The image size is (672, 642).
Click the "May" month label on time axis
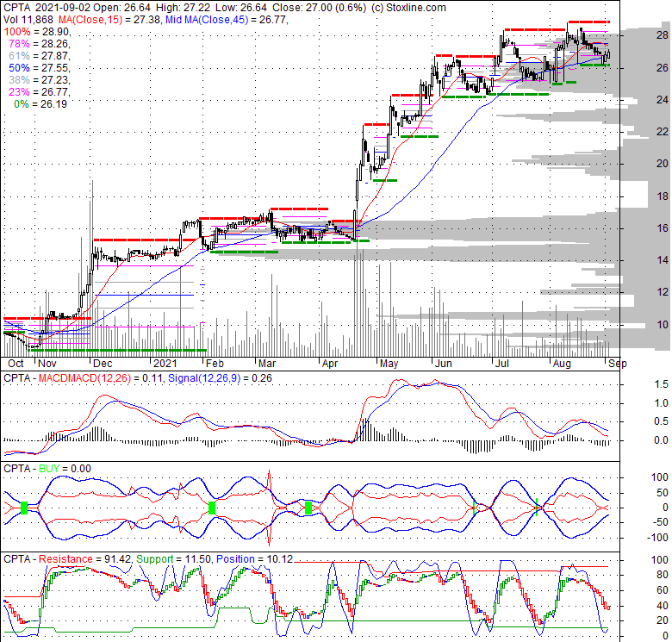[389, 364]
